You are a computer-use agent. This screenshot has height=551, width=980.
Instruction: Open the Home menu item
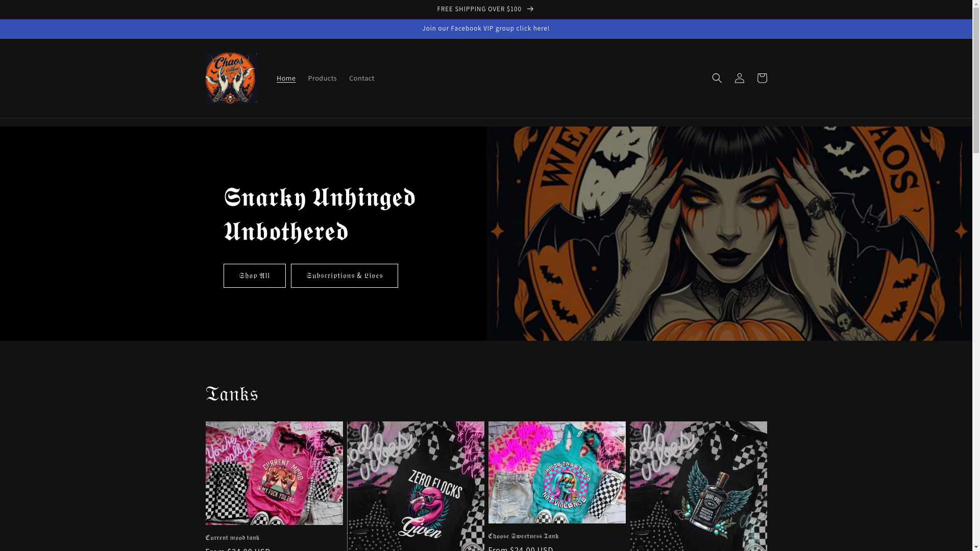[x=286, y=78]
